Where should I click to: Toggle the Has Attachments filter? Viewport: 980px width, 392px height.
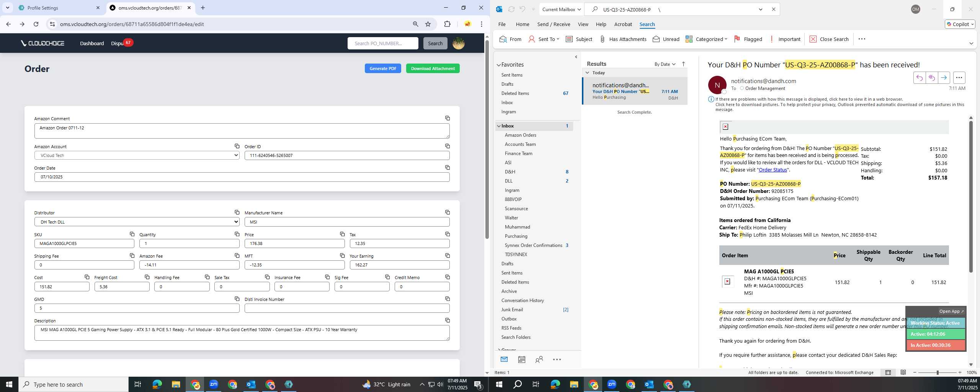622,39
